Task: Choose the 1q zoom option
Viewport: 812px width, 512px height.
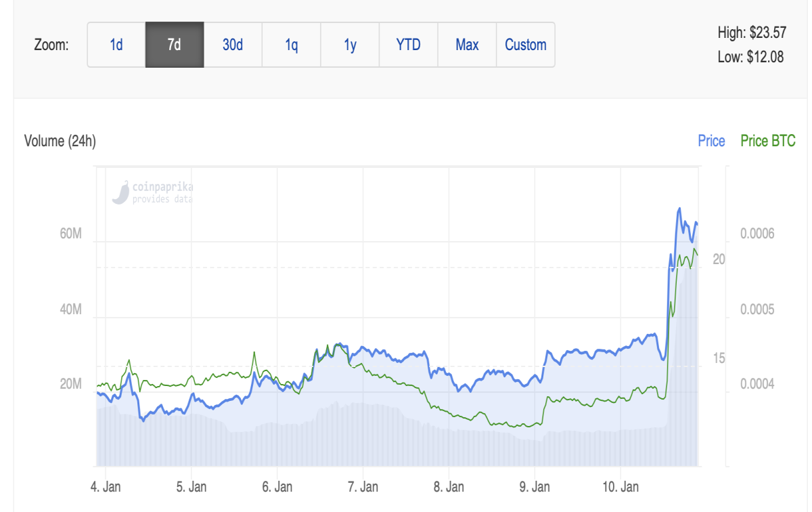Action: pyautogui.click(x=292, y=45)
